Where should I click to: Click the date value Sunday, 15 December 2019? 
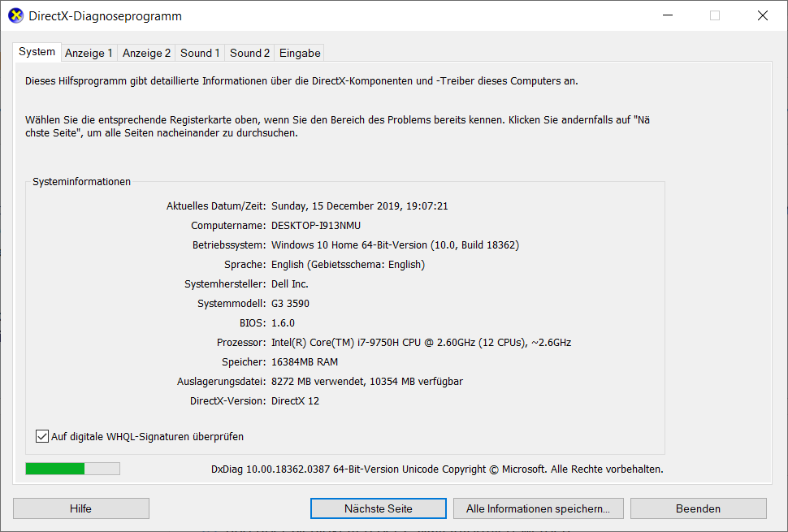tap(359, 206)
